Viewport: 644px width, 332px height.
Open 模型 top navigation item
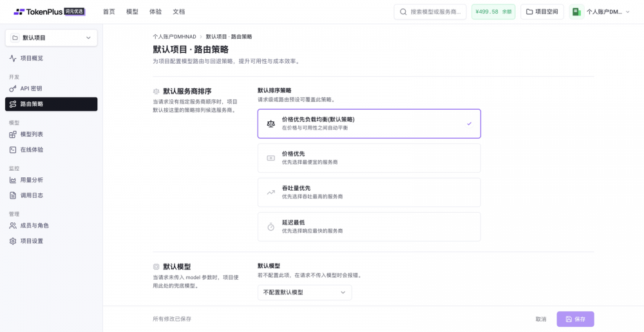point(132,12)
